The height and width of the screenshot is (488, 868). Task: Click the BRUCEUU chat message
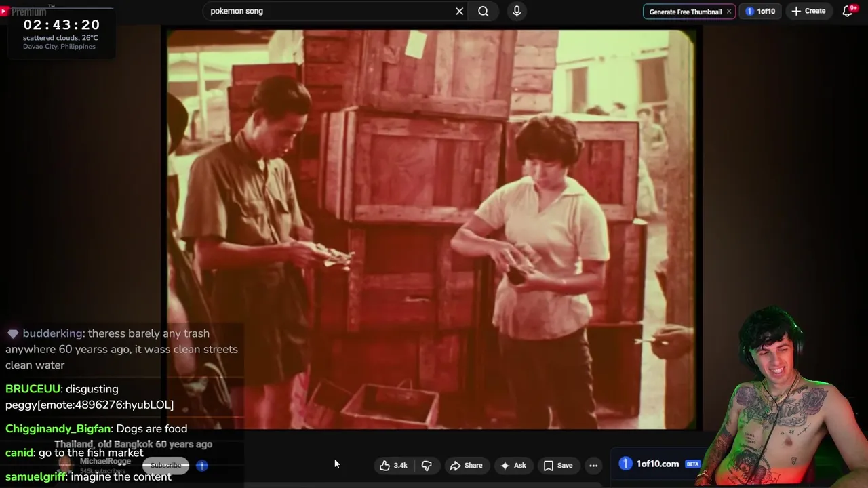[x=90, y=396]
